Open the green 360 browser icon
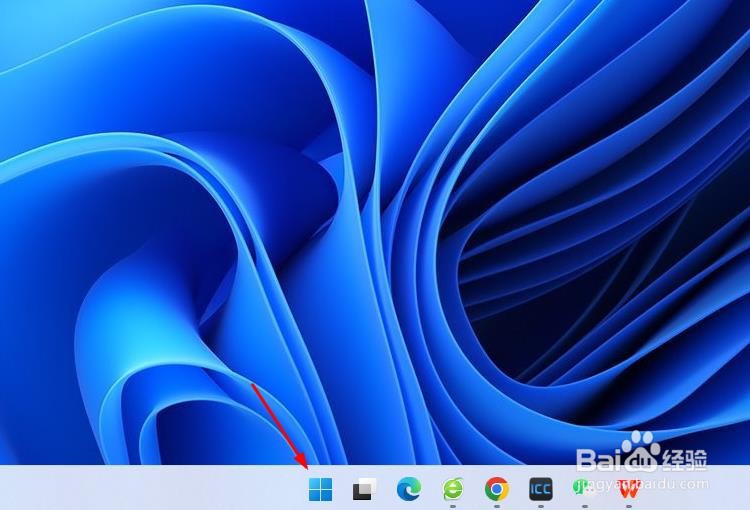This screenshot has height=510, width=750. [x=452, y=489]
